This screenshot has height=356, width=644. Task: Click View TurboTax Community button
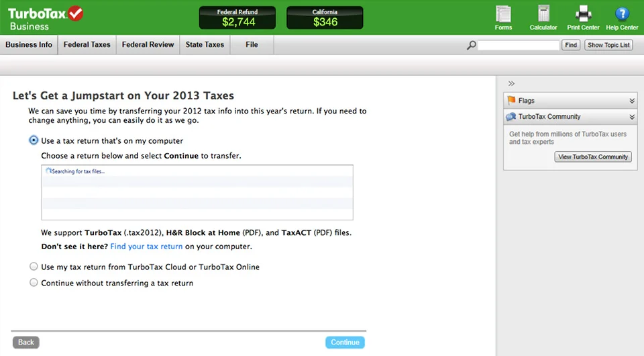593,157
